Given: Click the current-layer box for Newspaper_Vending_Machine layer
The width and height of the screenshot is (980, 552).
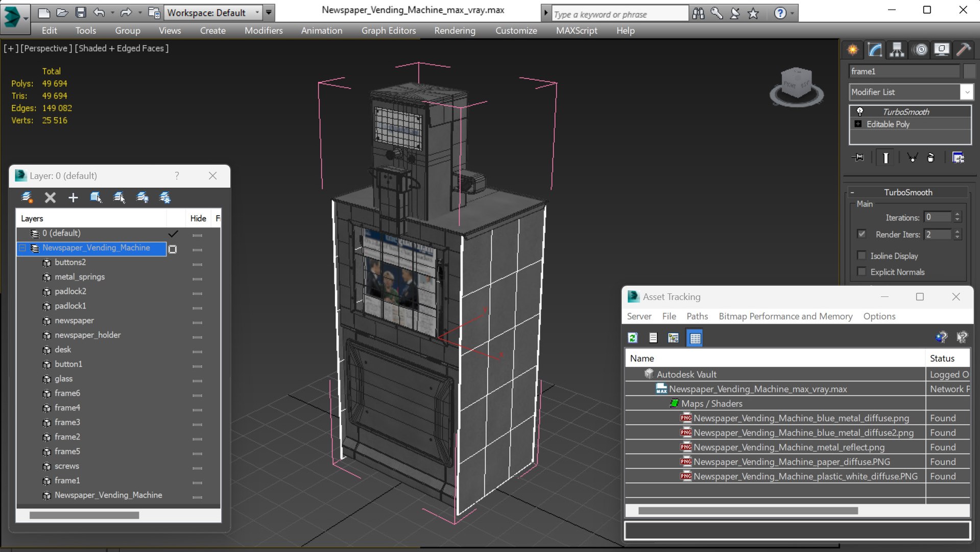Looking at the screenshot, I should tap(173, 249).
